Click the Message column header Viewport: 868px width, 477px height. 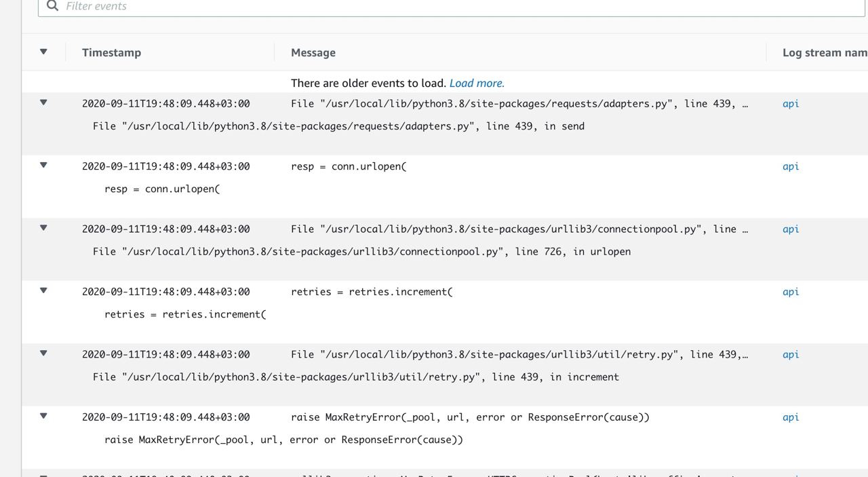[x=313, y=52]
